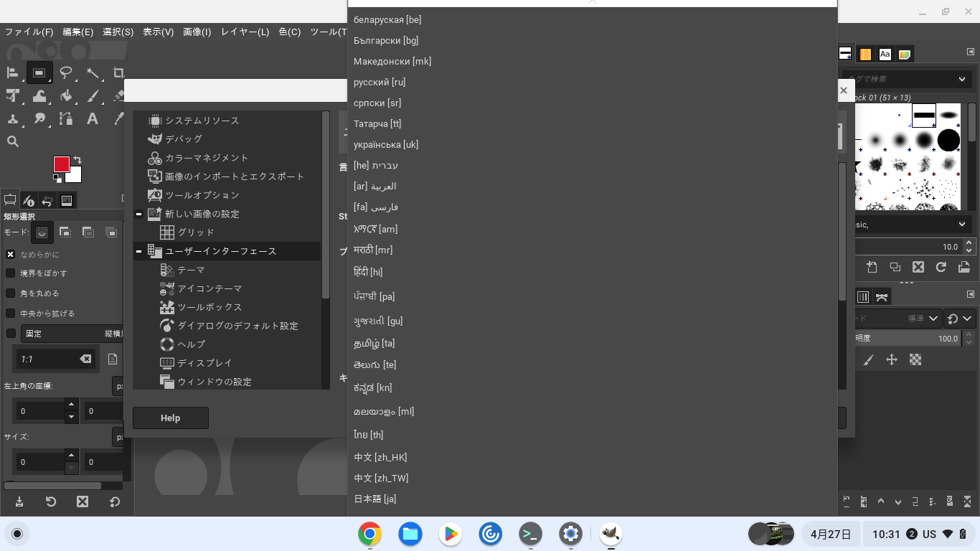Activate the Text tool (A icon)
This screenshot has height=551, width=980.
93,119
